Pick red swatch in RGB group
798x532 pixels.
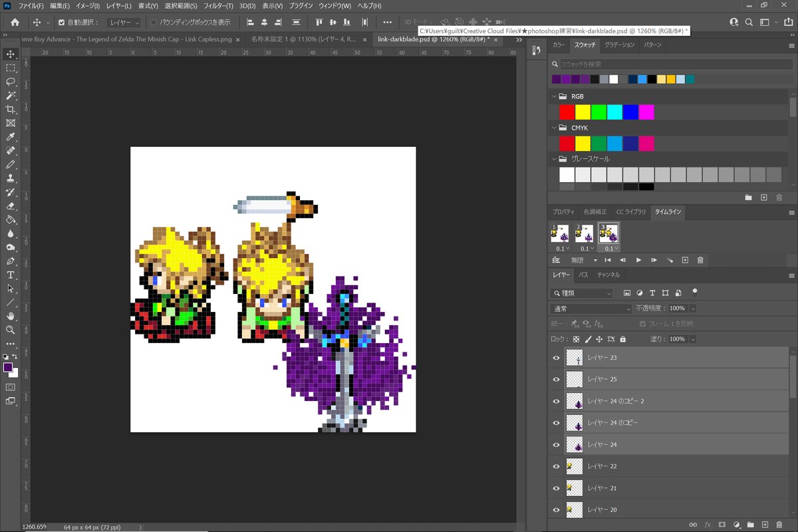[567, 112]
